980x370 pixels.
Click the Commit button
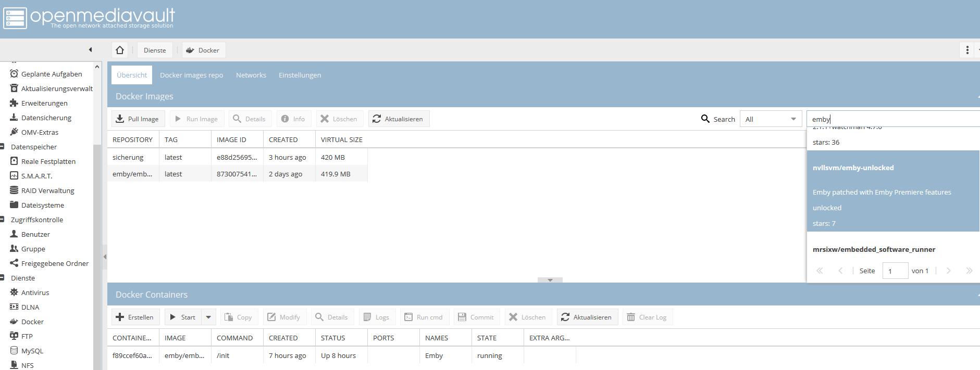477,317
